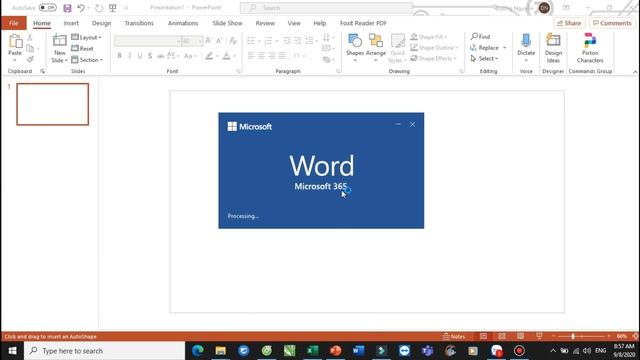Click the Replace button

pyautogui.click(x=485, y=48)
